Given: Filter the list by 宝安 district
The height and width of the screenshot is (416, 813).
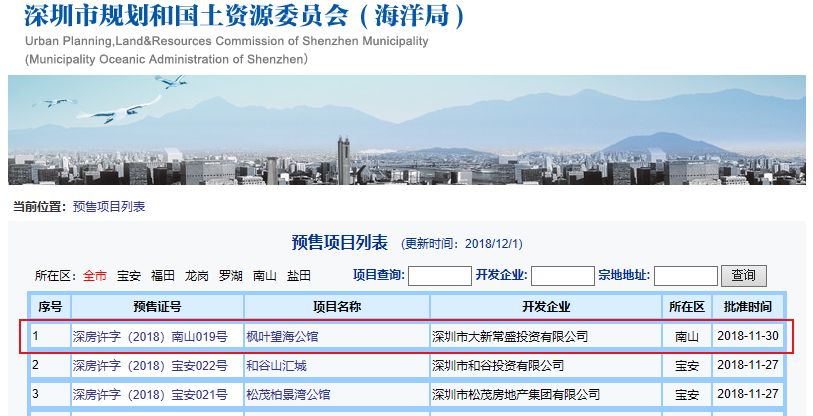Looking at the screenshot, I should coord(129,276).
